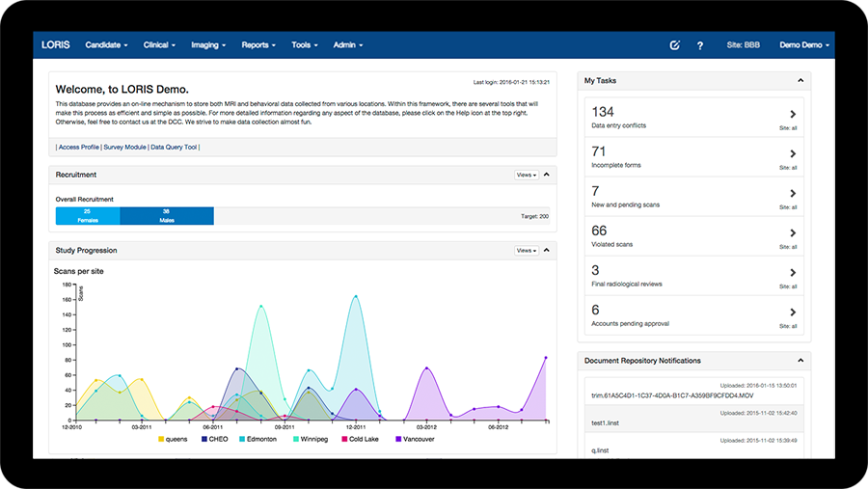Click the feedback edit icon in navbar
This screenshot has width=868, height=489.
click(675, 45)
